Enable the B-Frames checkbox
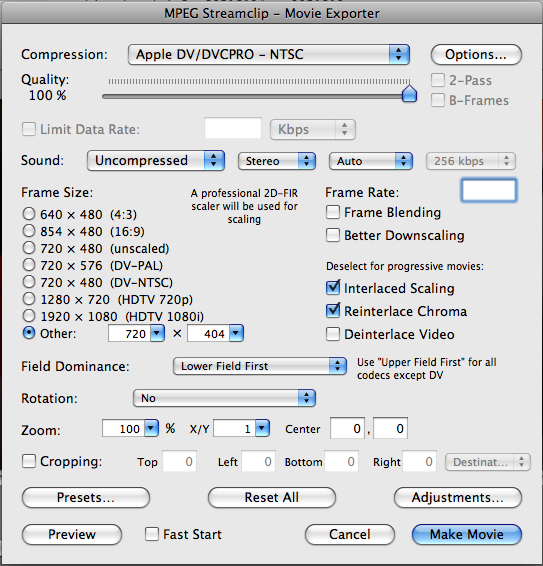Viewport: 543px width, 566px height. pyautogui.click(x=438, y=100)
